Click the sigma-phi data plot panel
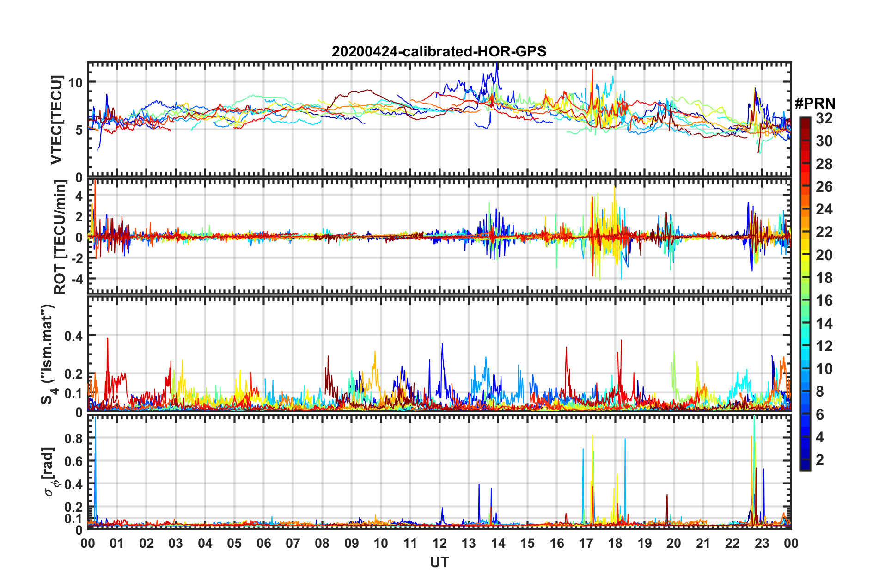The width and height of the screenshot is (879, 588). click(x=439, y=472)
